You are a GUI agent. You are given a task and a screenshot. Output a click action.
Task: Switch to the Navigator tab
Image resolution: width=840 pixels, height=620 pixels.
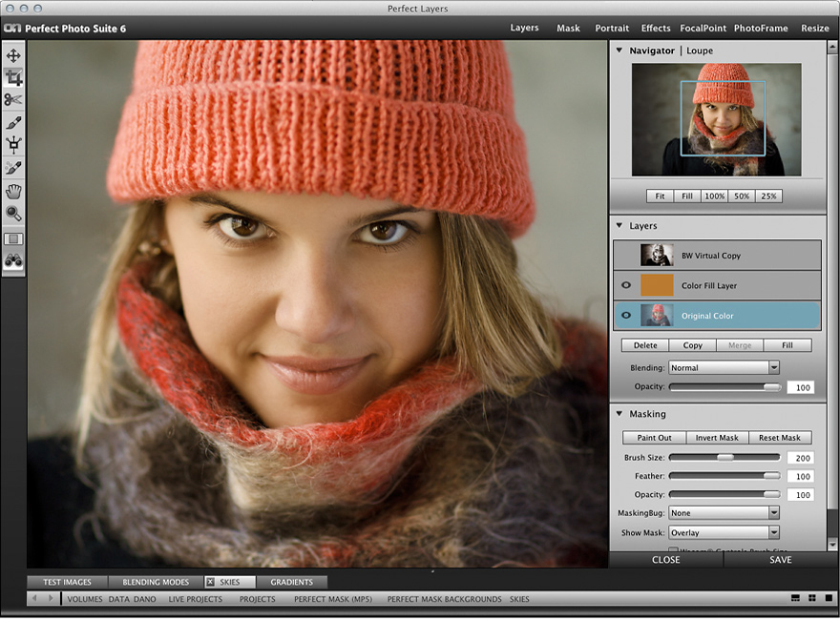tap(652, 51)
